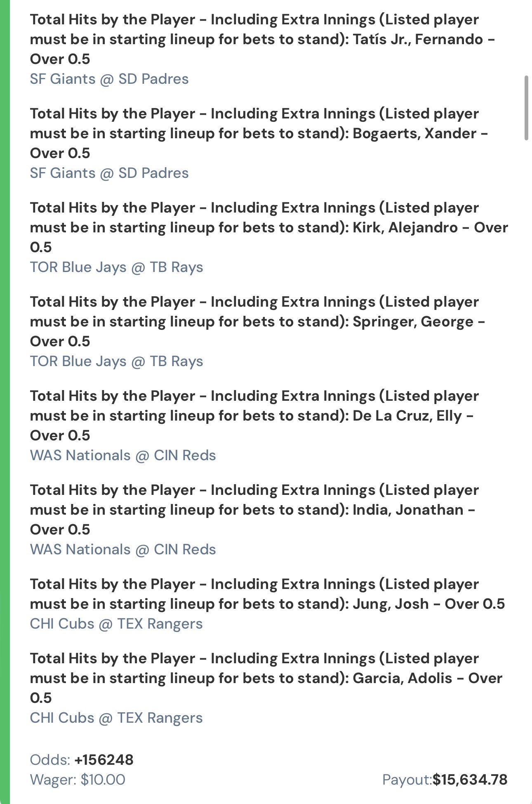Open WAS Nationals @ CIN Reds under De La Cruz
Viewport: 532px width, 804px height.
(x=123, y=455)
